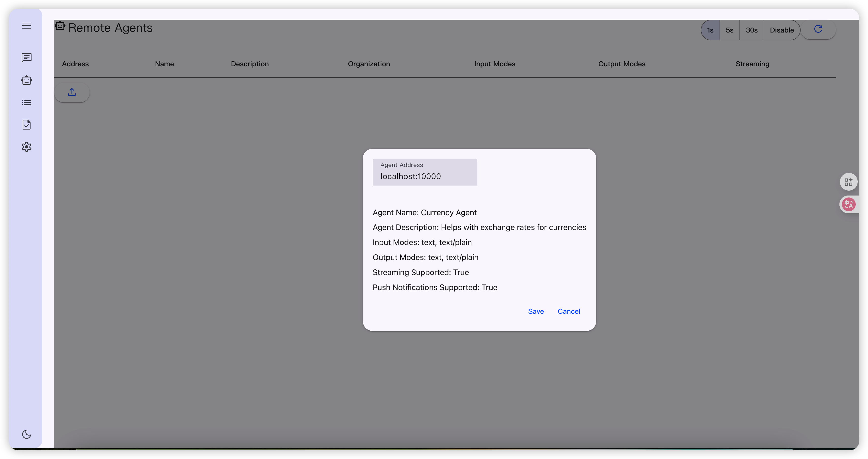The image size is (868, 459).
Task: Click Cancel in the agent dialog
Action: (569, 311)
